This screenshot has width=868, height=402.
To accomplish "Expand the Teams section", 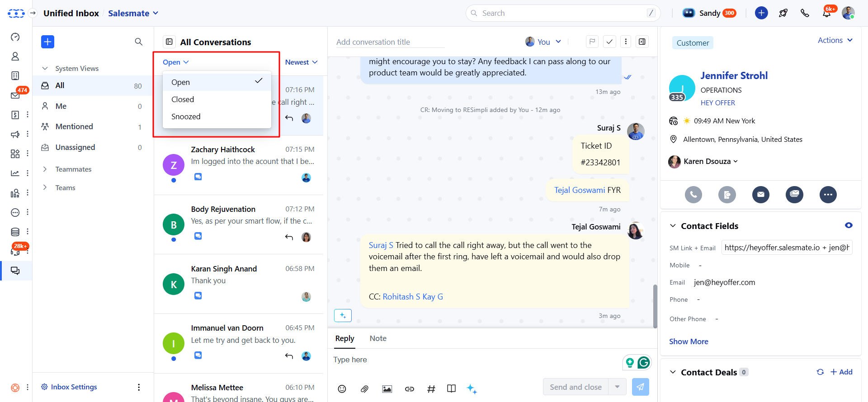I will [x=45, y=187].
